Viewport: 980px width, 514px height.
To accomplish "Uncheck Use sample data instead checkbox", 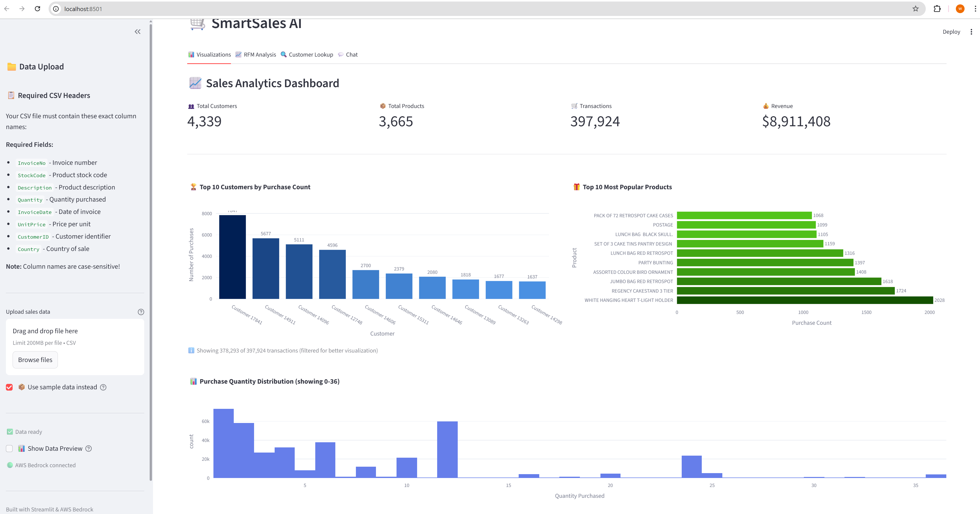I will coord(10,387).
